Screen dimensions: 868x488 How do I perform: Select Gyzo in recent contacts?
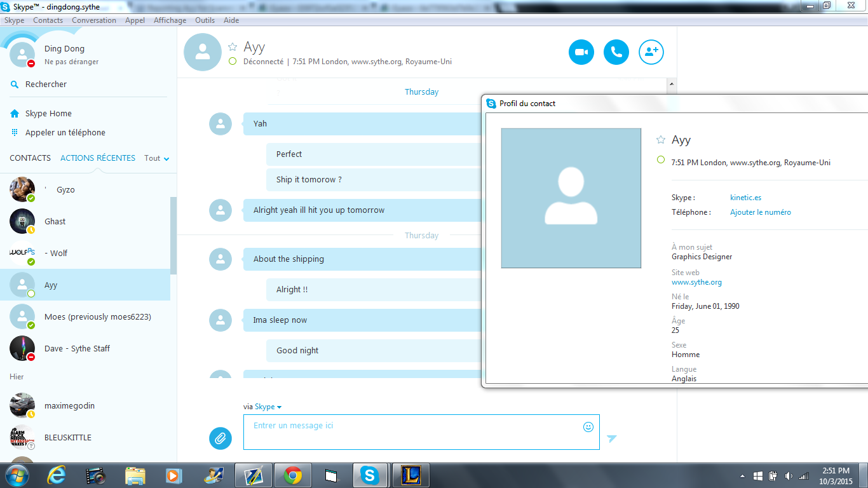(85, 189)
